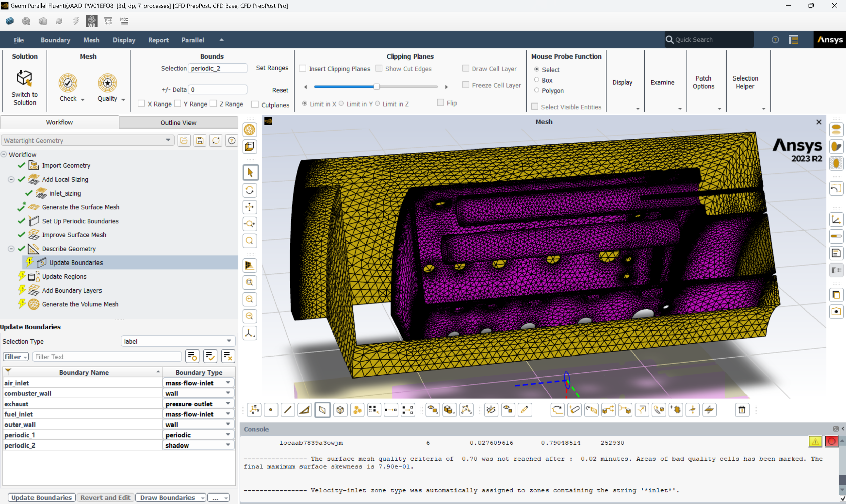Click the Set Ranges button

point(272,68)
